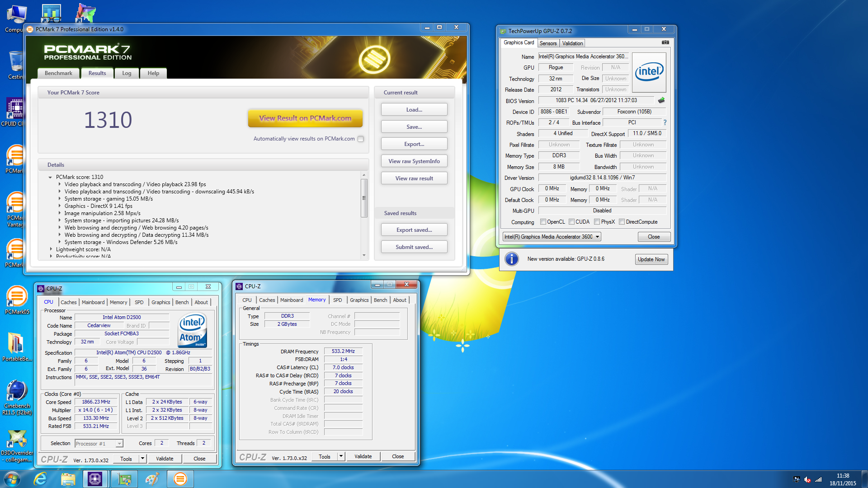
Task: Open the SPD tab in right CPU-Z window
Action: [x=337, y=300]
